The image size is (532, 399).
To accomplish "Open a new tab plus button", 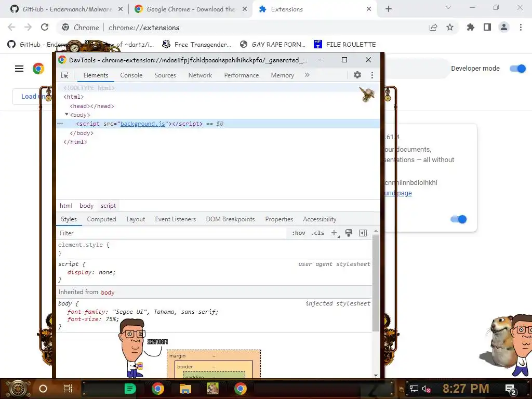I will [x=389, y=9].
